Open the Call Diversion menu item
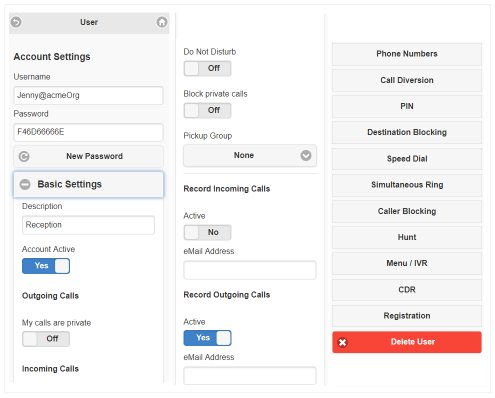Image resolution: width=495 pixels, height=398 pixels. [407, 80]
